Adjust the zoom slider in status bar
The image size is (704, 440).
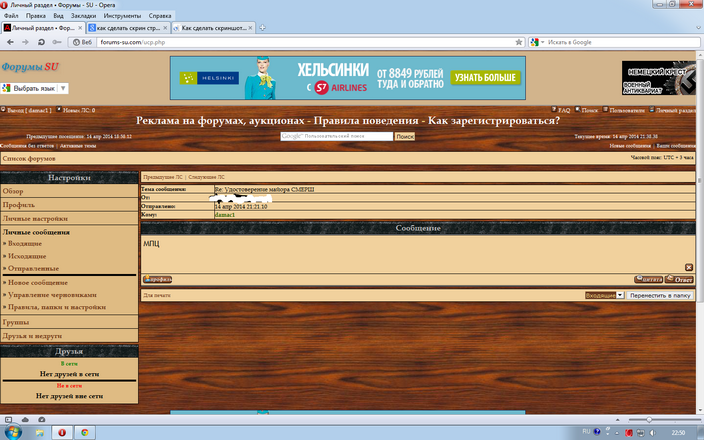coord(648,419)
